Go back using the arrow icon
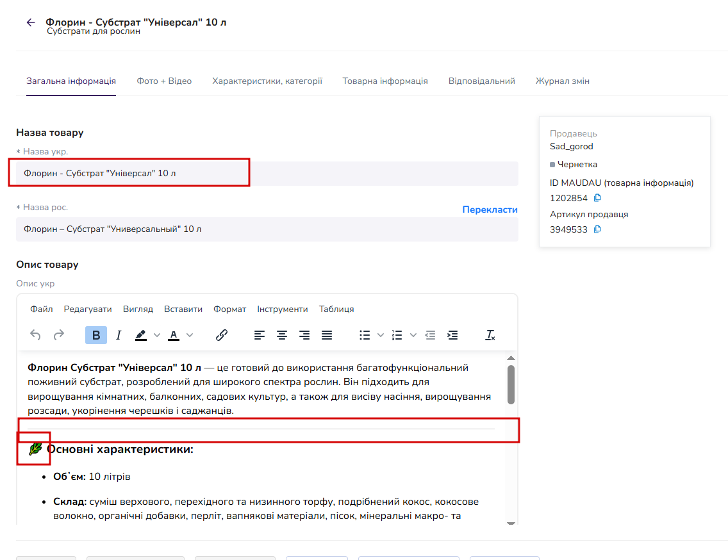The image size is (728, 560). click(x=31, y=22)
